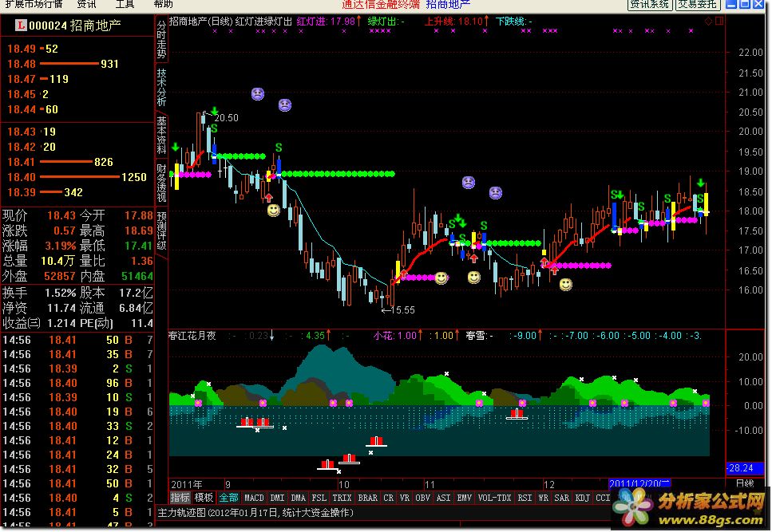Click the 最高 18.69 value
The height and width of the screenshot is (532, 772).
coord(138,231)
